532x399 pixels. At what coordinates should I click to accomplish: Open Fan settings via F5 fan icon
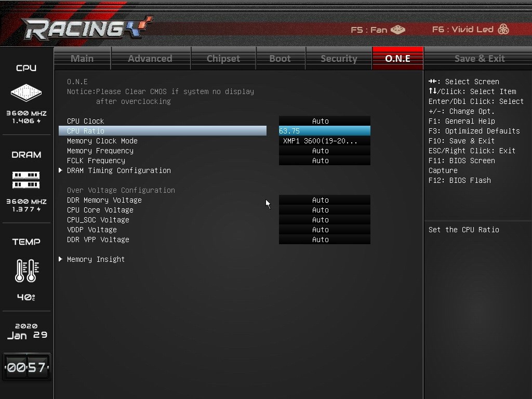click(x=397, y=30)
